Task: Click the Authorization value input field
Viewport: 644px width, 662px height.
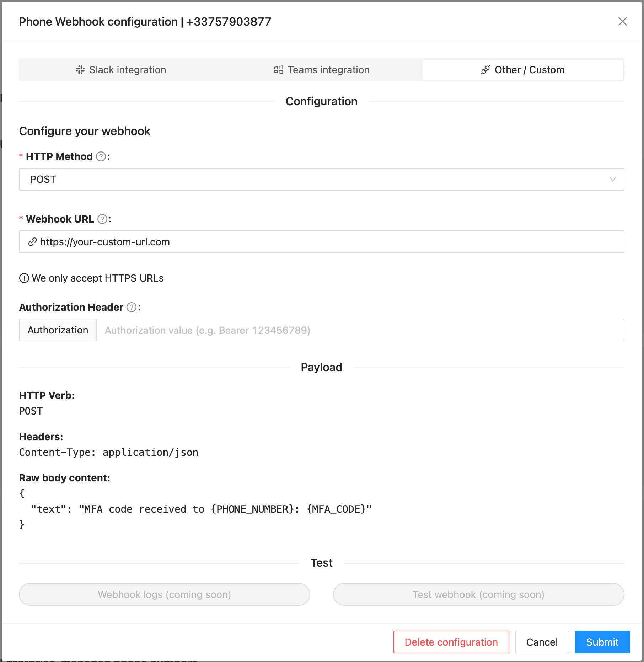Action: (x=320, y=330)
